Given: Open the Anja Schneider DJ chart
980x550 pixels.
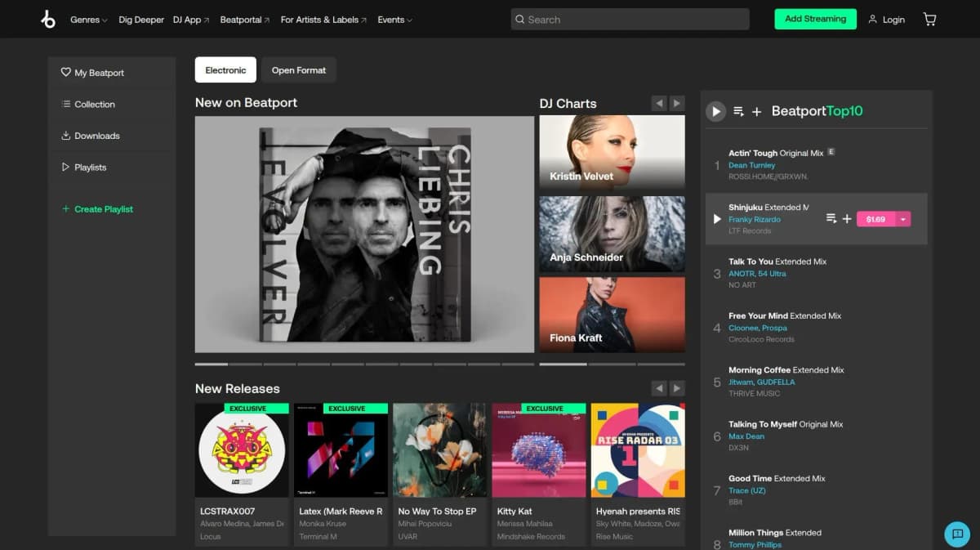Looking at the screenshot, I should [x=612, y=234].
